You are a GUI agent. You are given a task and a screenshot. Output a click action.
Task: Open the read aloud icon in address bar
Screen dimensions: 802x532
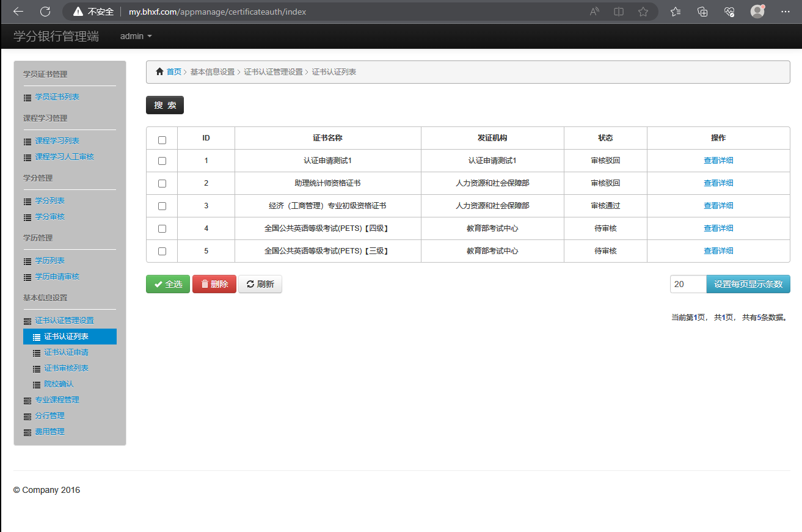[x=594, y=12]
